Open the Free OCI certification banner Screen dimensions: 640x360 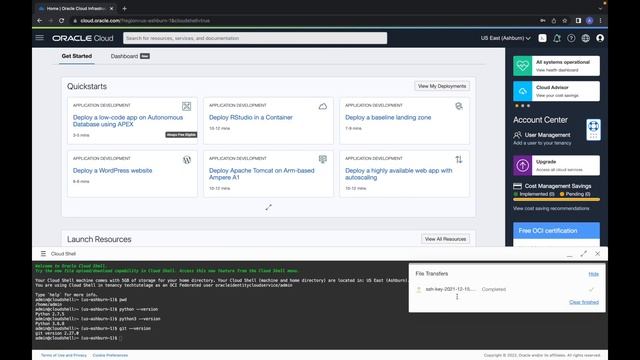pos(556,231)
